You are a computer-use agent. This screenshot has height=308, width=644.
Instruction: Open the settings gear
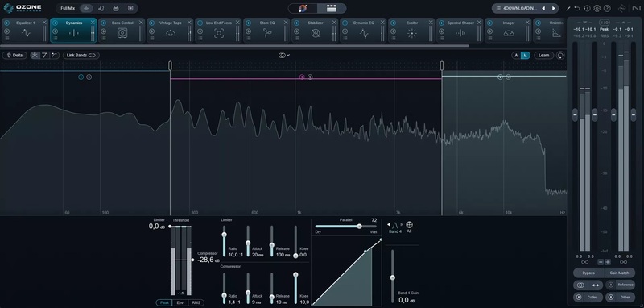coord(597,8)
